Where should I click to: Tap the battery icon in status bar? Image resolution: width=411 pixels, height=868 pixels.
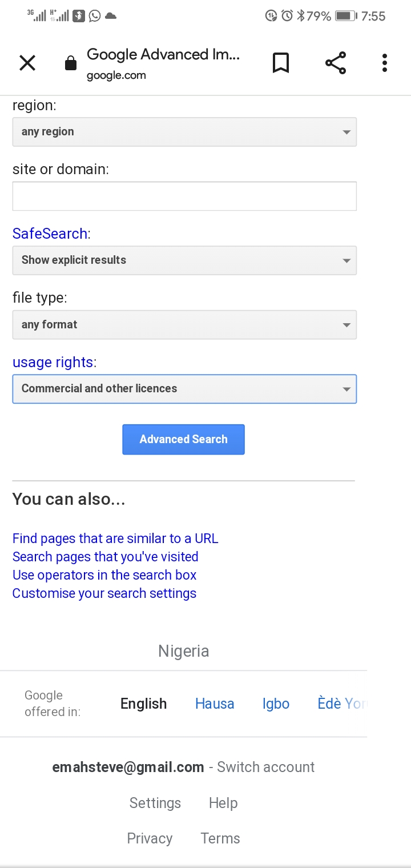pyautogui.click(x=345, y=16)
